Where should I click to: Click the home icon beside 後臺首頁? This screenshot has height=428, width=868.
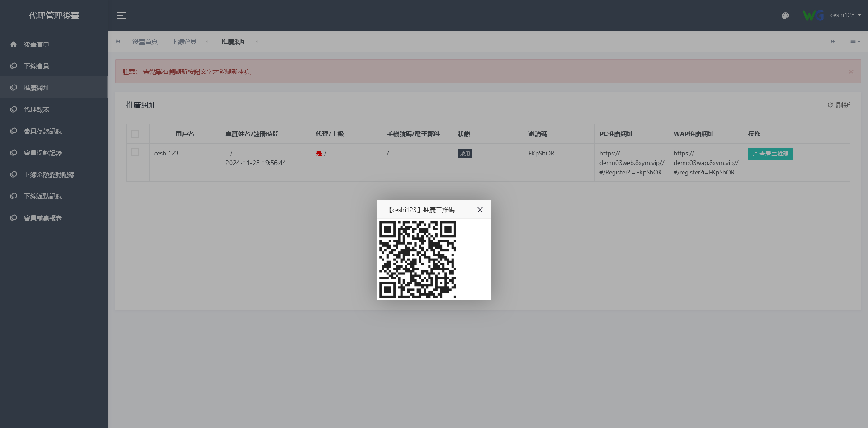click(14, 44)
